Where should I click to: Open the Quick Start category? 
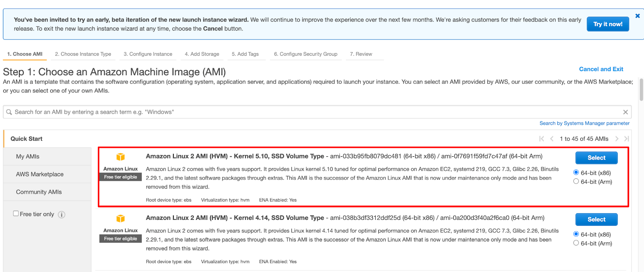point(47,139)
